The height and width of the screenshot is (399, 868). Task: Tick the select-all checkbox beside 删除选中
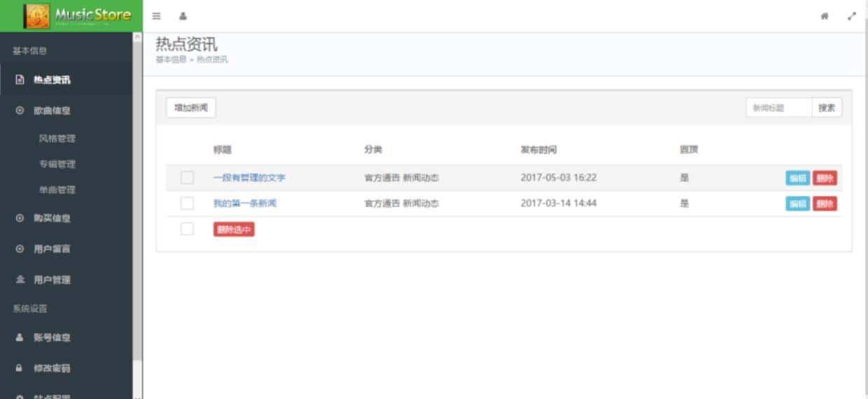pyautogui.click(x=187, y=229)
